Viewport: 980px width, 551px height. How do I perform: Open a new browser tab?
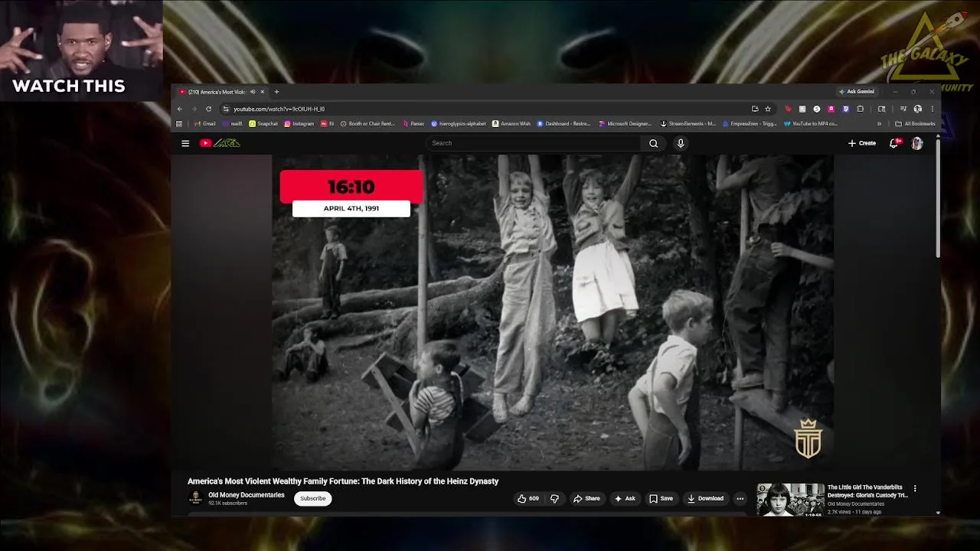pos(276,92)
